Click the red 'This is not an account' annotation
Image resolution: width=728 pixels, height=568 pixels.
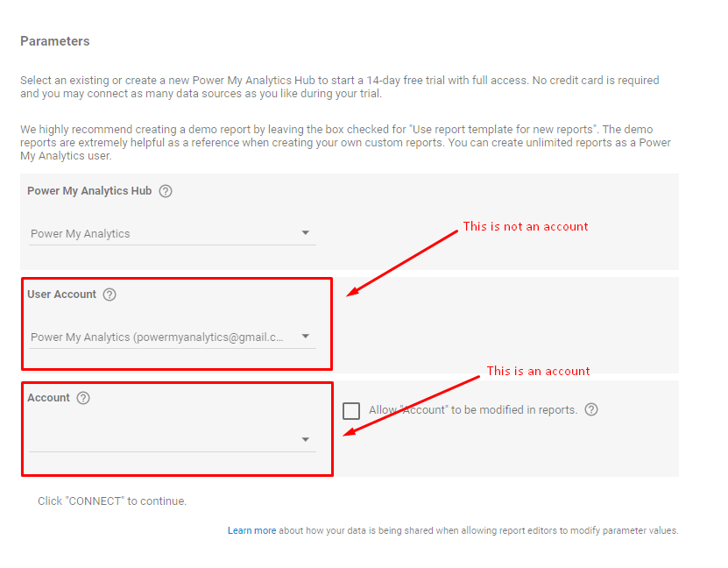pos(526,226)
